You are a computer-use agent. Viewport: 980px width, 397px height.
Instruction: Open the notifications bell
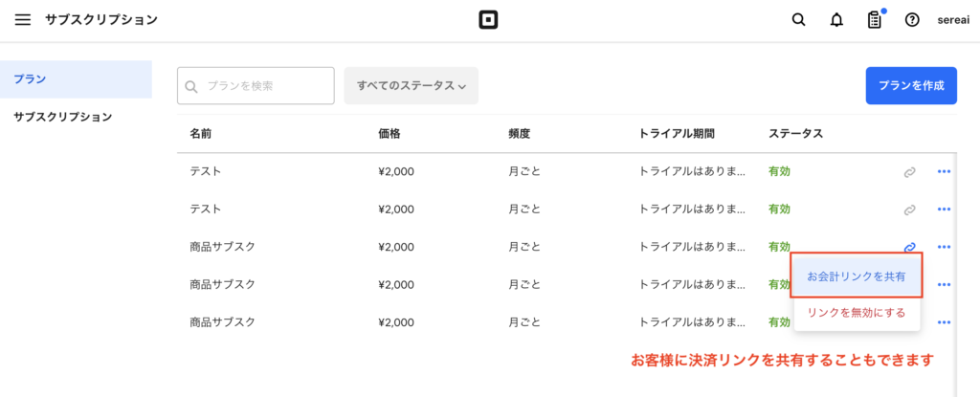[836, 20]
